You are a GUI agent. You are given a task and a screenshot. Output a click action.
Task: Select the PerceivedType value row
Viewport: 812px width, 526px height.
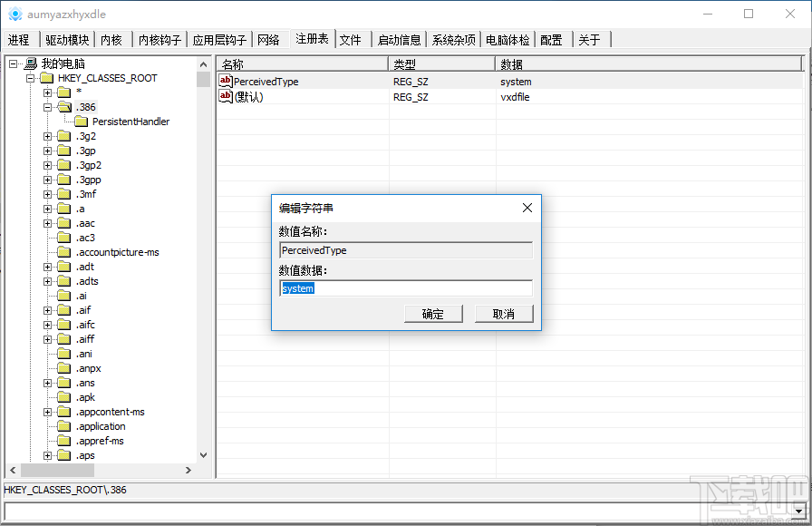click(x=510, y=82)
